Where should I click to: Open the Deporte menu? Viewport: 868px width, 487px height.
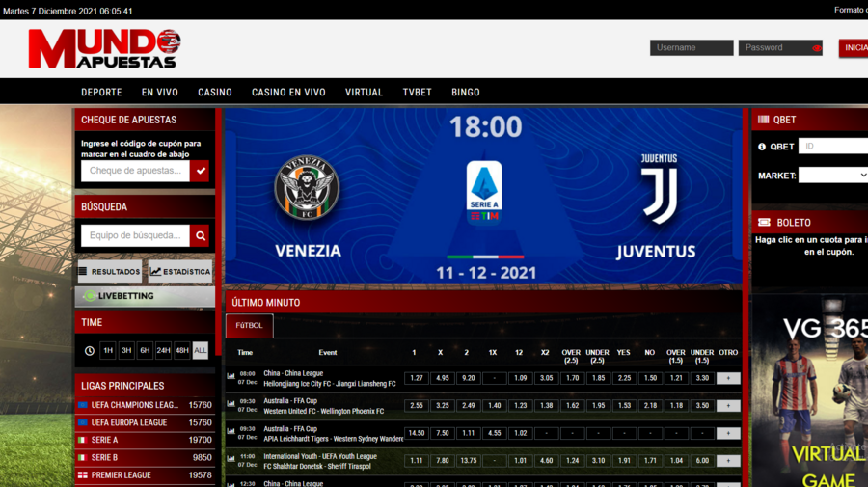click(101, 93)
